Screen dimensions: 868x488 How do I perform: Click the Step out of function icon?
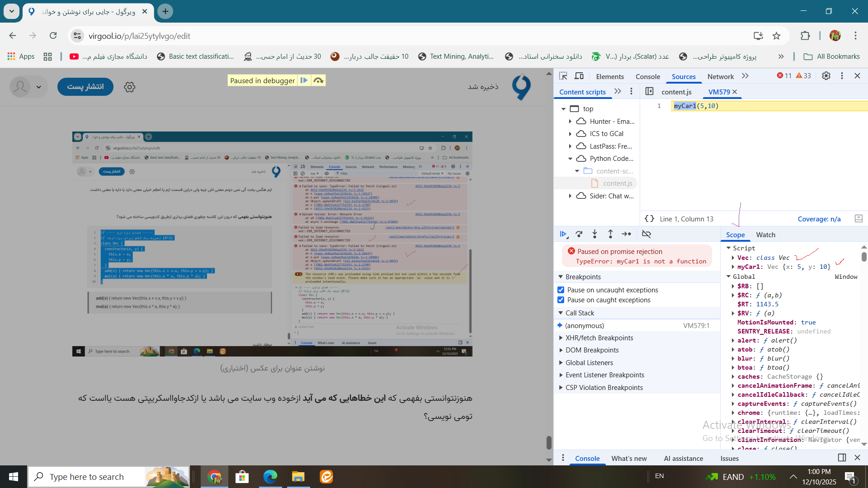[x=610, y=234]
